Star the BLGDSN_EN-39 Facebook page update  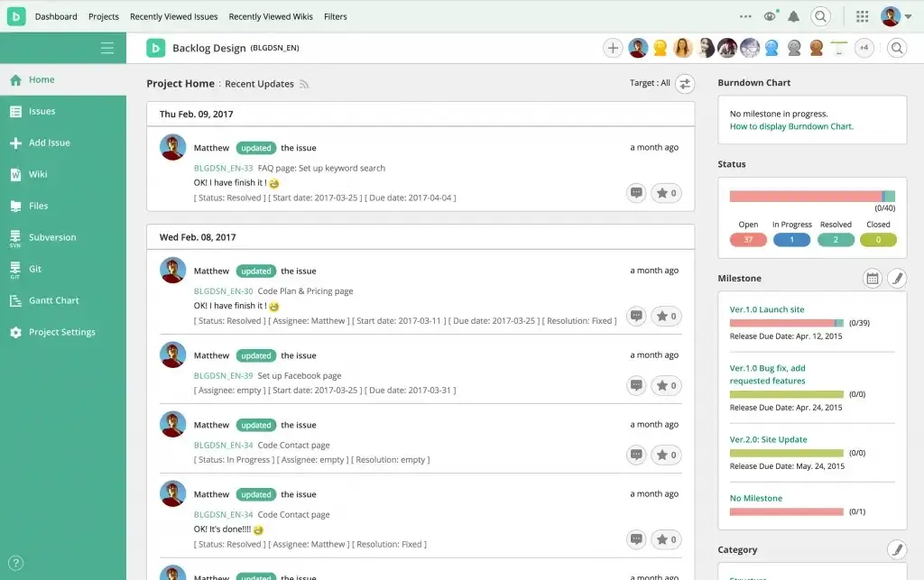(x=666, y=385)
